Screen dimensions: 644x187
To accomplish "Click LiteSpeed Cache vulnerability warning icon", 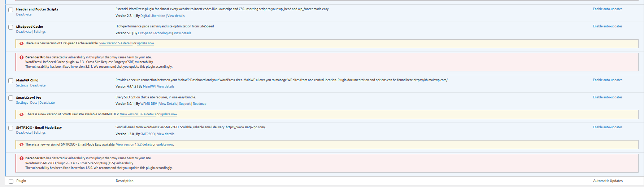I will tap(22, 58).
